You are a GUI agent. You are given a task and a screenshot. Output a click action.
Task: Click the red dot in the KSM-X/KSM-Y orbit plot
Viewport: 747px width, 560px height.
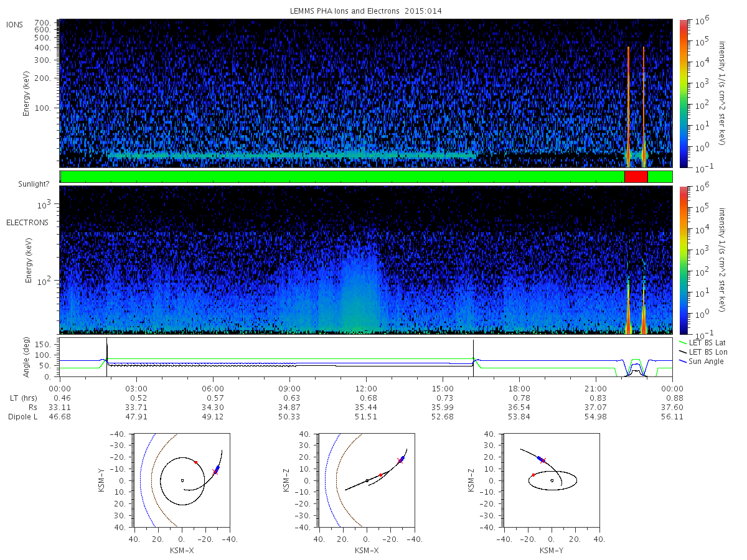pyautogui.click(x=196, y=462)
